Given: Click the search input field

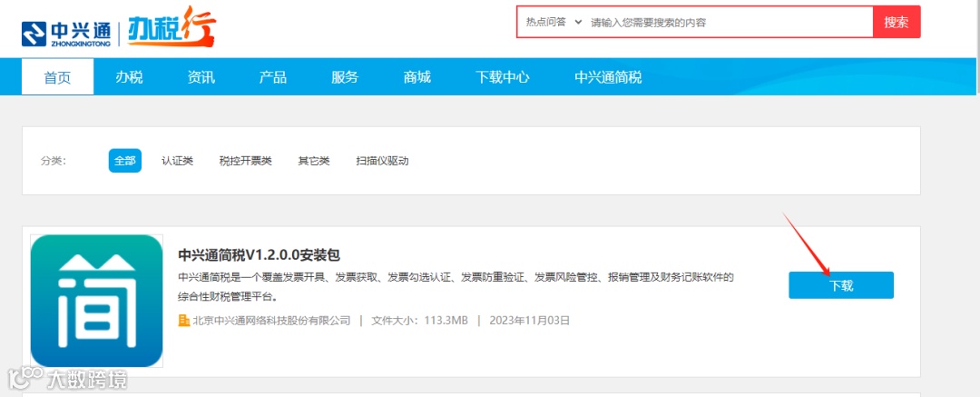Looking at the screenshot, I should pyautogui.click(x=728, y=23).
